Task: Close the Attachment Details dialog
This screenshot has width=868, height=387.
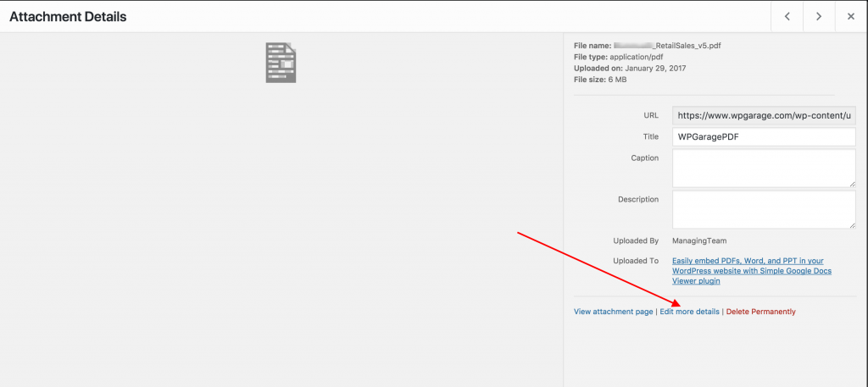Action: [x=850, y=16]
